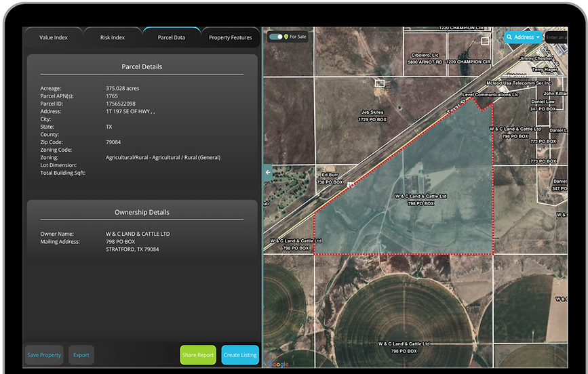Click the Mcleod Usa Telecomm Ser Inc label
The width and height of the screenshot is (588, 374).
click(x=519, y=83)
